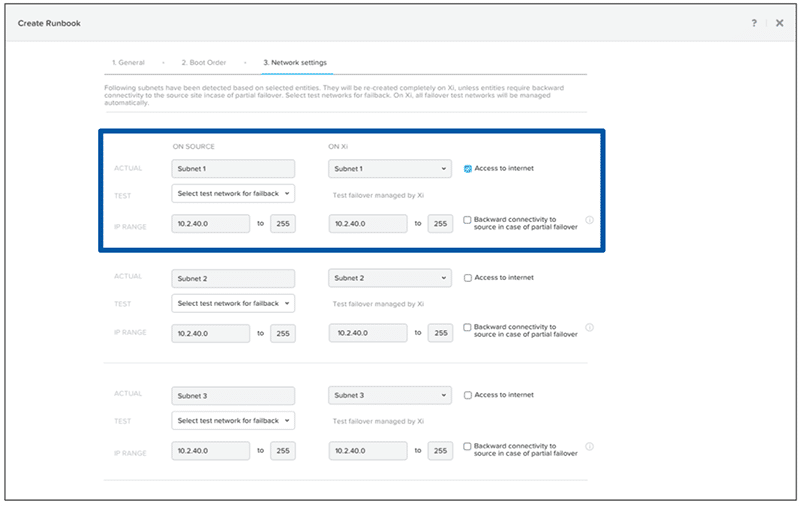Click info icon beside Subnet 1 backward connectivity
This screenshot has height=506, width=800.
tap(590, 220)
